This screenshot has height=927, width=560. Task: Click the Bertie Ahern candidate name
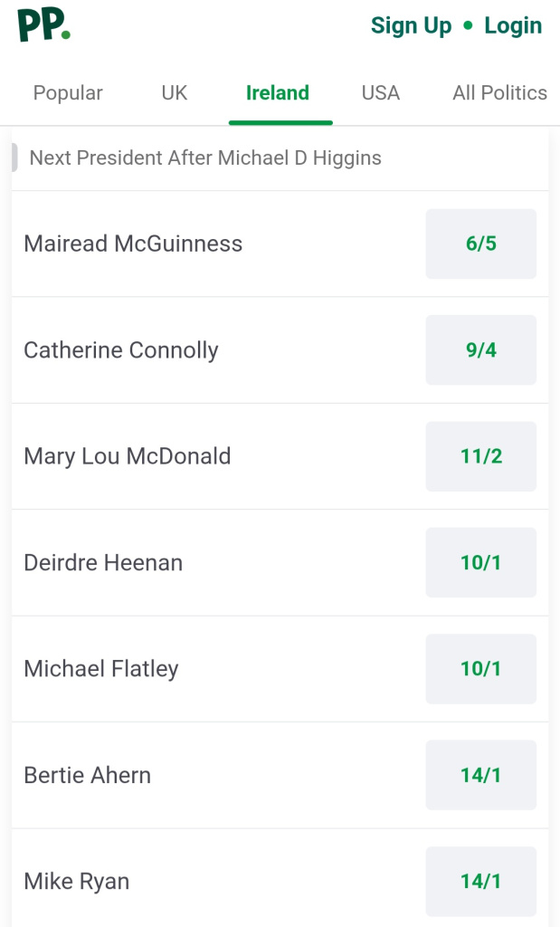click(x=88, y=775)
